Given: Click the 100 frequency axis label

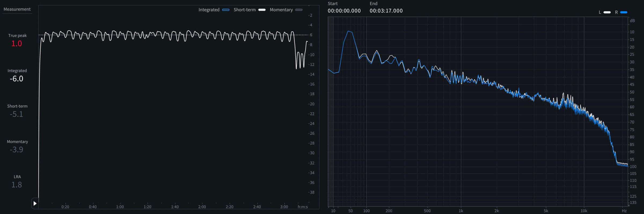Looking at the screenshot, I should click(366, 211).
